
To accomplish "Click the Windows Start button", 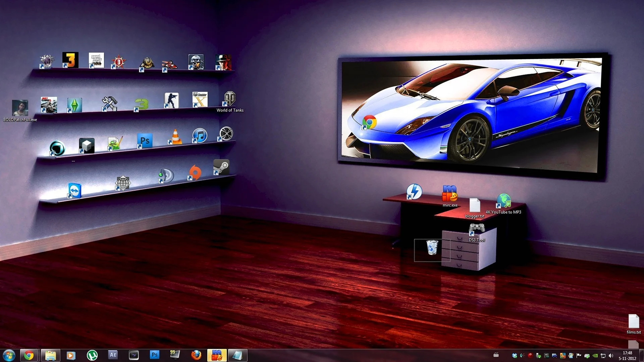I will tap(9, 355).
